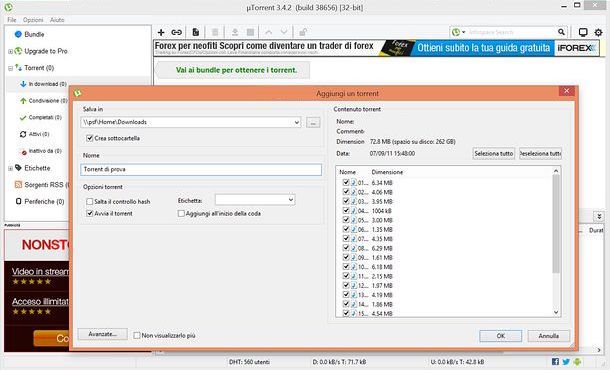Enable Salta il controllo hash checkbox
This screenshot has height=370, width=610.
coord(89,202)
